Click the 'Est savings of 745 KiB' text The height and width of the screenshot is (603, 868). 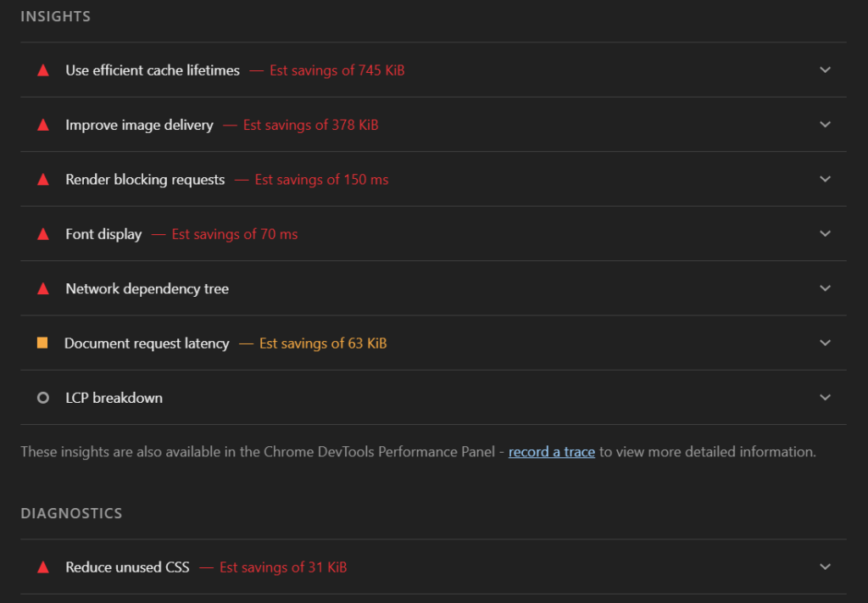tap(337, 70)
